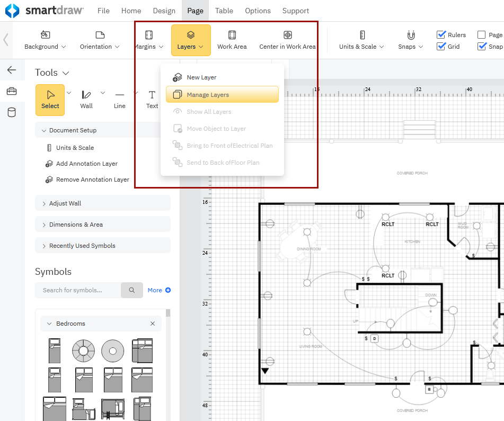Switch to the Design tab
This screenshot has height=421, width=504.
coord(164,11)
